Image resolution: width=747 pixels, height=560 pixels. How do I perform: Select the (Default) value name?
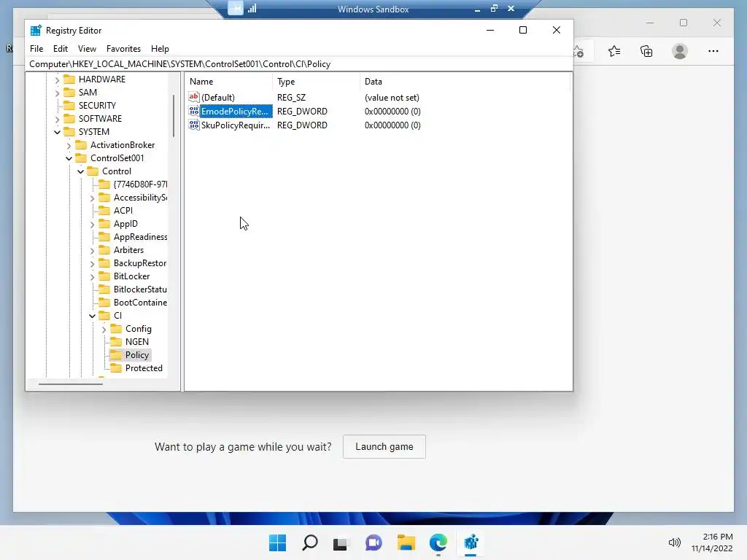pos(217,98)
